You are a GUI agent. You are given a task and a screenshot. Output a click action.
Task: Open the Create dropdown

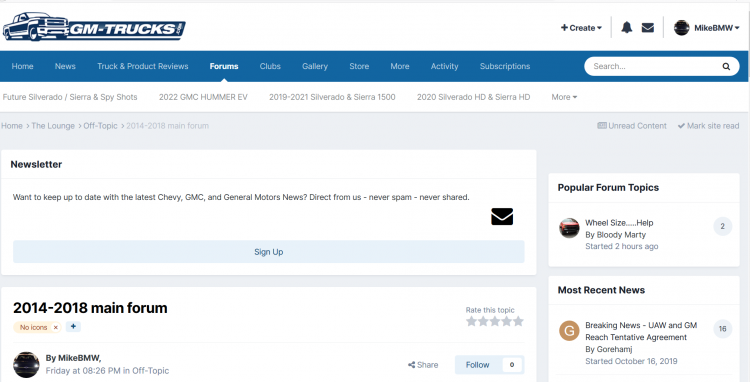pos(581,28)
